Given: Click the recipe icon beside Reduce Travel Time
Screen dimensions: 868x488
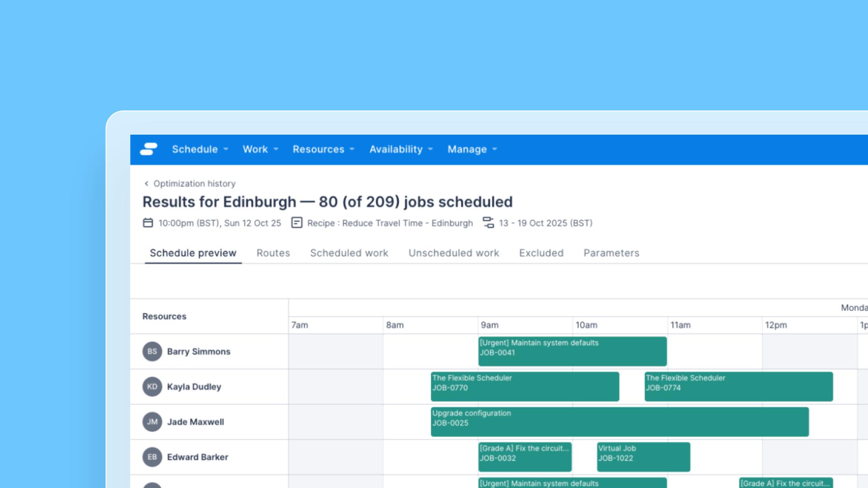Looking at the screenshot, I should pos(297,223).
